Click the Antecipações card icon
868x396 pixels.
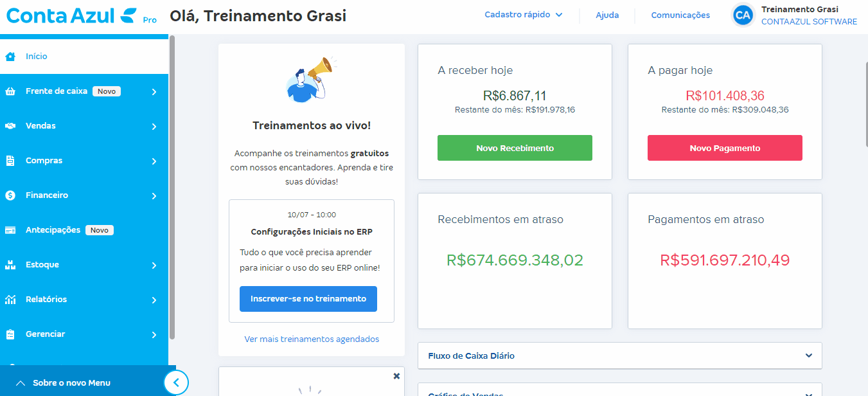[10, 230]
